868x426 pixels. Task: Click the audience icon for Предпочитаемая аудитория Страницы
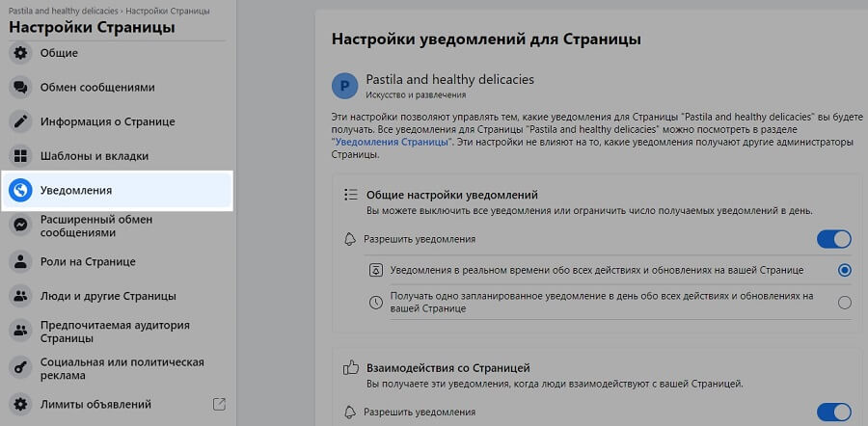(x=20, y=332)
